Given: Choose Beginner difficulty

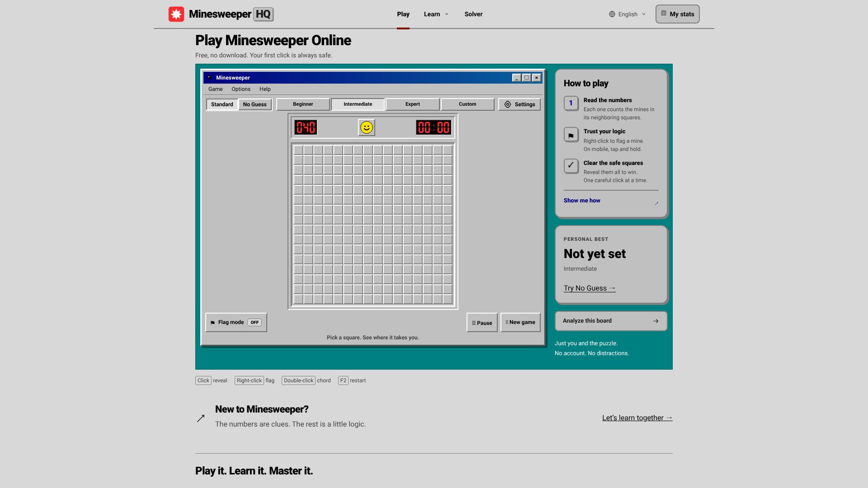Looking at the screenshot, I should click(x=303, y=104).
